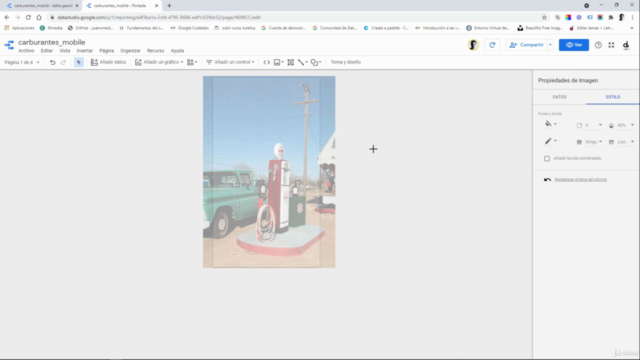The width and height of the screenshot is (640, 360).
Task: Open the Página 1 de 4 page selector
Action: pyautogui.click(x=22, y=62)
